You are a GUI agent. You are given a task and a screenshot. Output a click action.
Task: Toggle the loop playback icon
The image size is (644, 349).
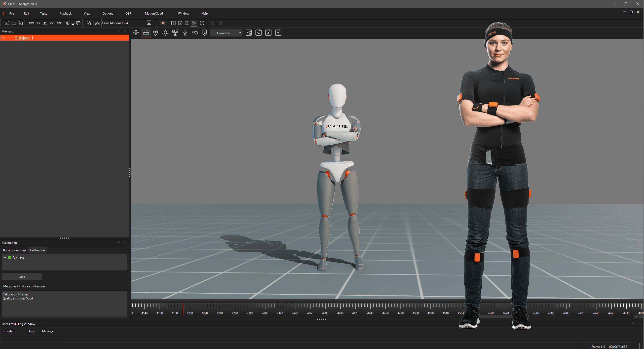78,23
